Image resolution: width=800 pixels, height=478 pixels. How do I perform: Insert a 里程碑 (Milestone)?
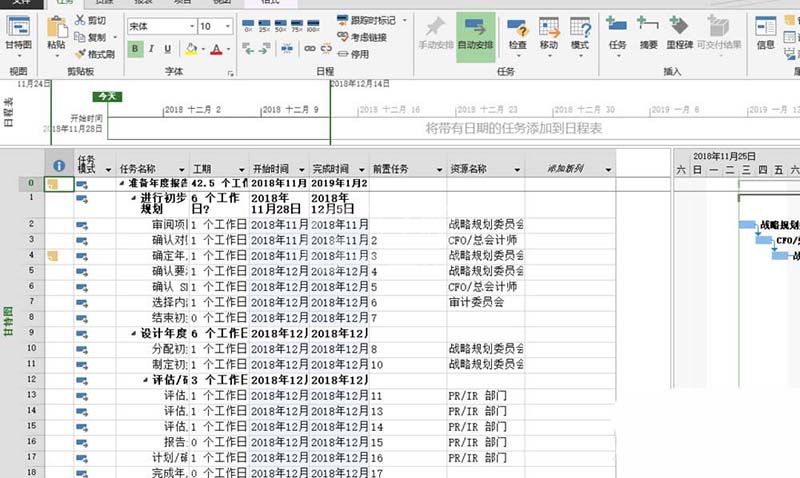(679, 34)
